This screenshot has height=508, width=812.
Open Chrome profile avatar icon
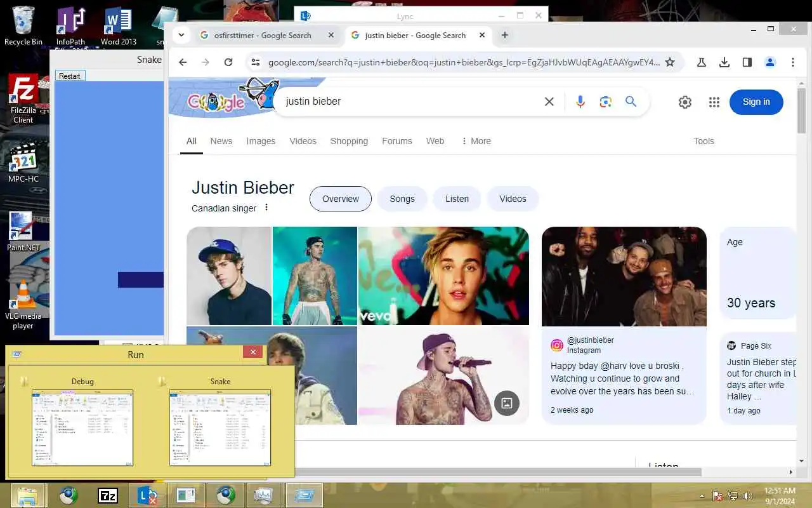click(x=770, y=62)
